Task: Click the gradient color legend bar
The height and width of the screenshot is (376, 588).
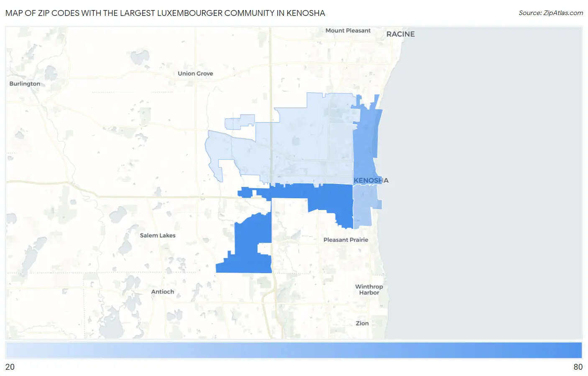Action: coord(294,350)
